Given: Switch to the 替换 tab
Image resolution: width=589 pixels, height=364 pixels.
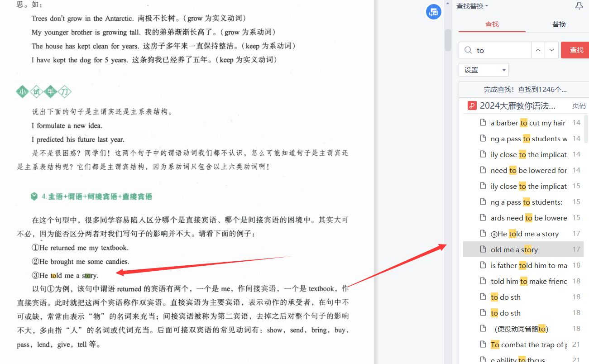Looking at the screenshot, I should pos(559,24).
